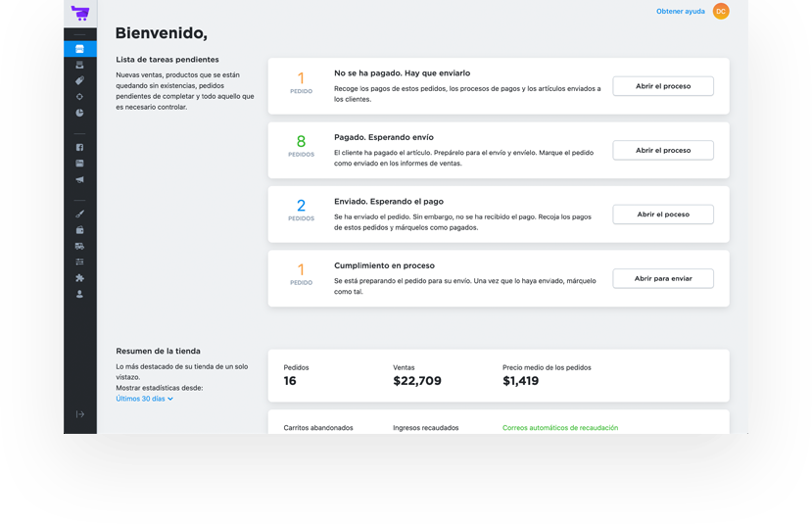Image resolution: width=812 pixels, height=524 pixels.
Task: Expand the Últimos 30 días dropdown
Action: point(145,399)
